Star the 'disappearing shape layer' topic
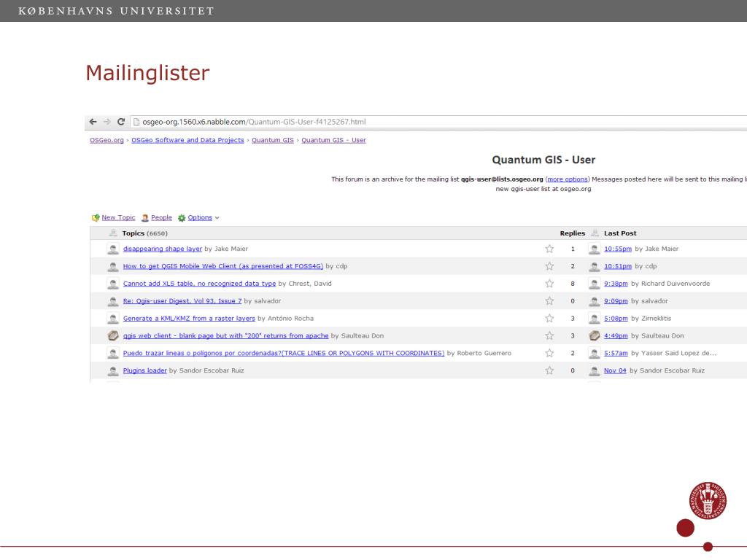The image size is (747, 560). click(549, 249)
